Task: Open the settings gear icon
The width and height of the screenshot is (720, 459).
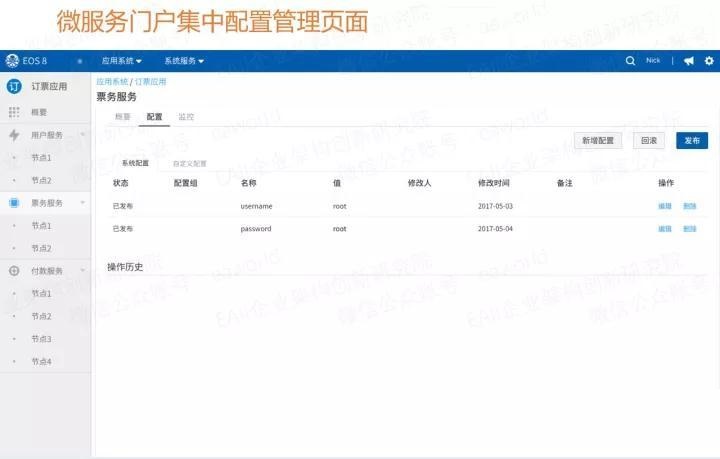Action: 709,61
